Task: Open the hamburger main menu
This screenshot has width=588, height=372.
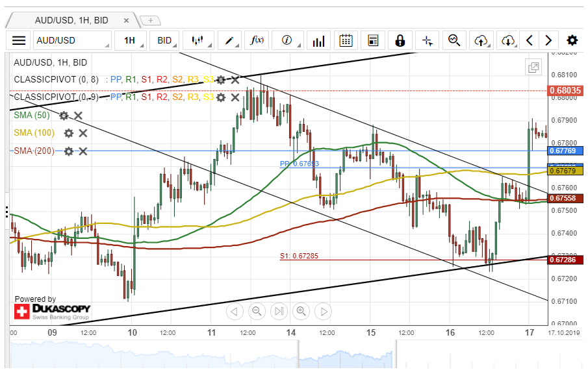Action: (x=18, y=40)
